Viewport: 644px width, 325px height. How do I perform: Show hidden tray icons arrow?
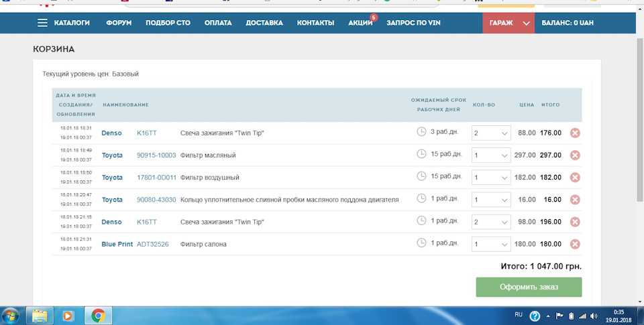coord(548,316)
